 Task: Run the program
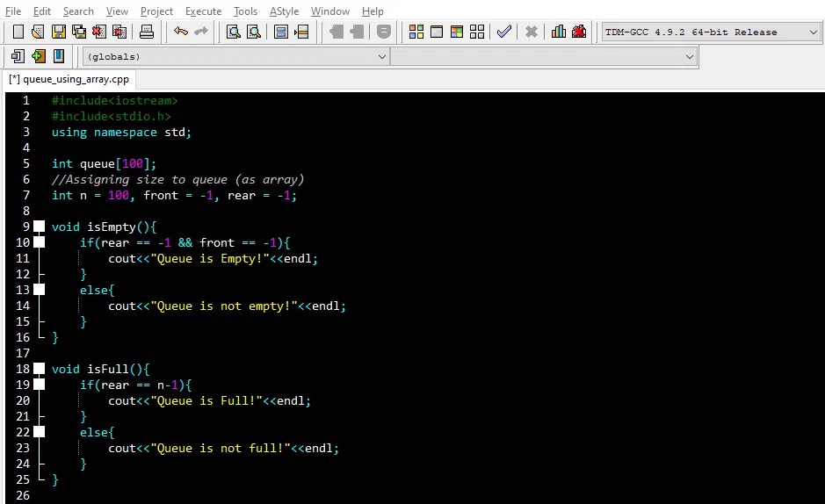click(437, 32)
